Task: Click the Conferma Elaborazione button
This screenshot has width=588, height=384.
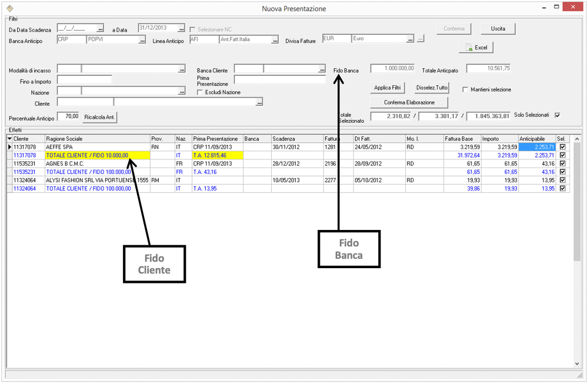Action: [x=409, y=102]
